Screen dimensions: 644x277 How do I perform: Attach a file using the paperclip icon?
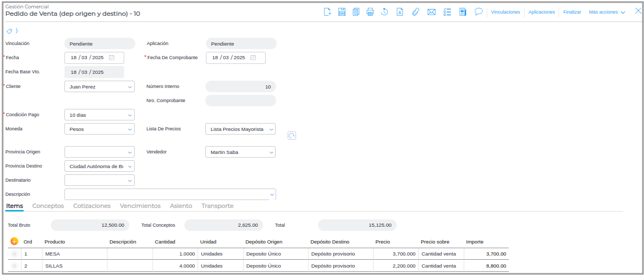pos(415,12)
